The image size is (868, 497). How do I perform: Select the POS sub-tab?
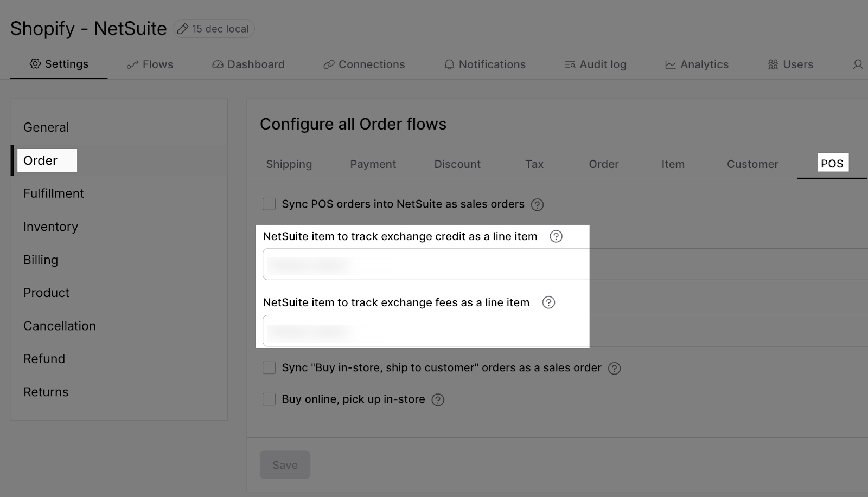(832, 163)
